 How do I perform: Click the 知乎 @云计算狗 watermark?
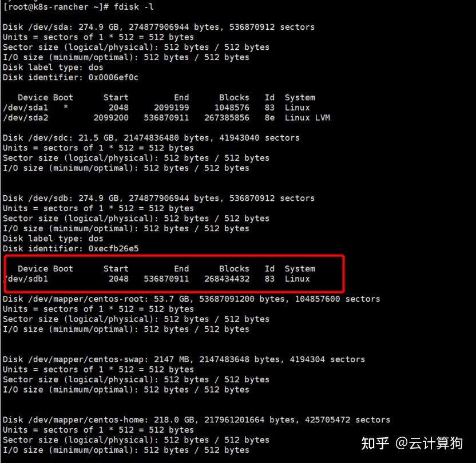[412, 443]
